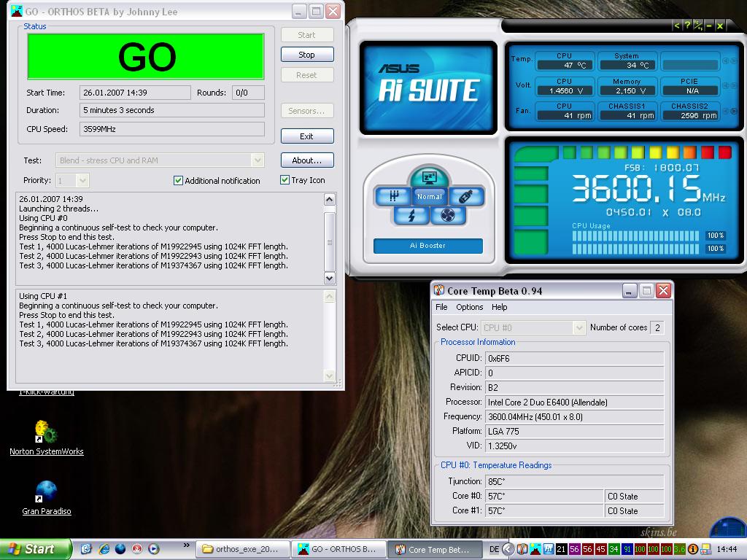The height and width of the screenshot is (560, 747).
Task: Click the DE language indicator
Action: click(494, 550)
